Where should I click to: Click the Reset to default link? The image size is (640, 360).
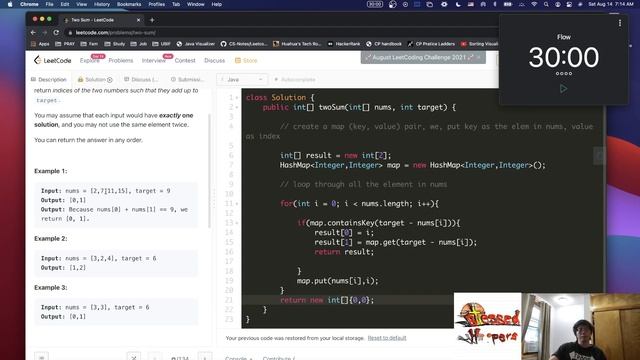click(x=387, y=338)
